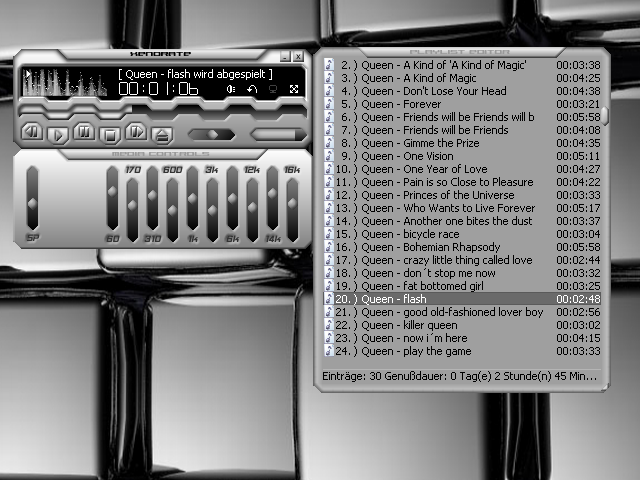Image resolution: width=640 pixels, height=480 pixels.
Task: Click the volume slider at right of player
Action: point(279,135)
